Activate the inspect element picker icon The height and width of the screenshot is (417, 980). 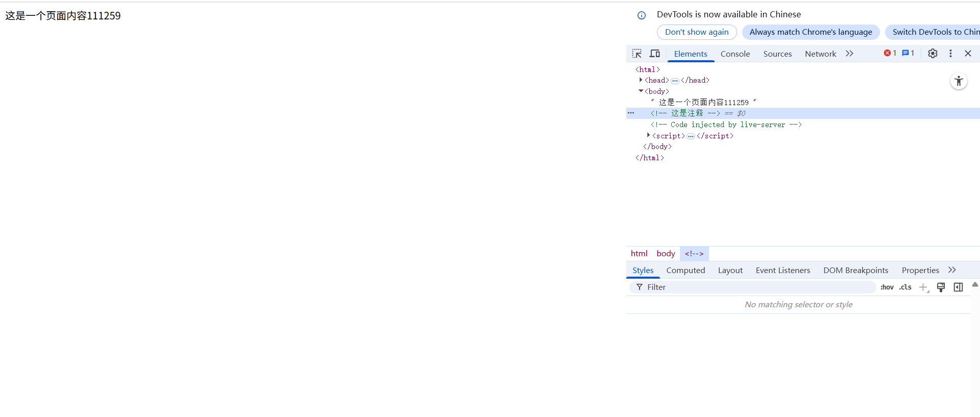[x=636, y=54]
